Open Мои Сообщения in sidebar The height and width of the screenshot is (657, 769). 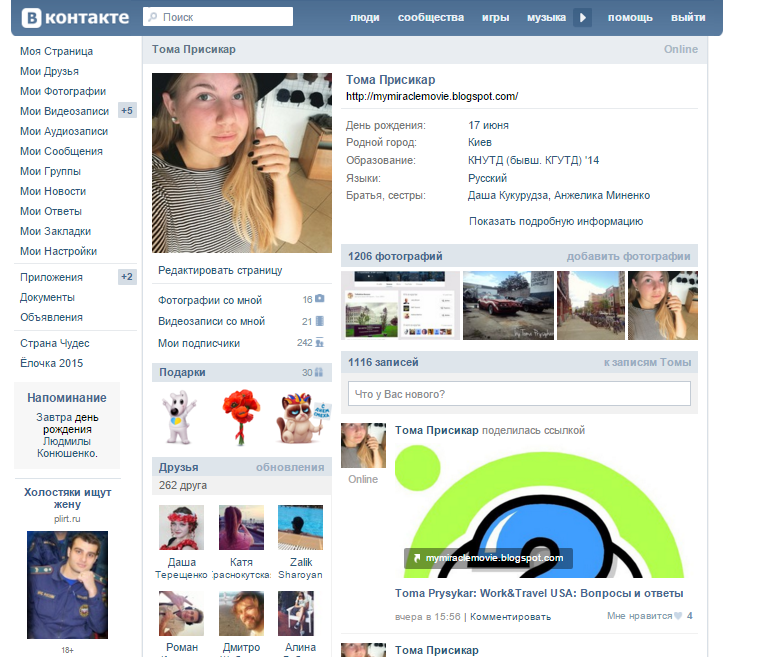tap(61, 152)
